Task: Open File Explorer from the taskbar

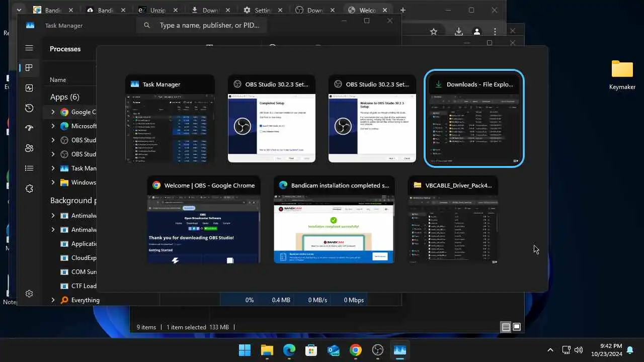Action: click(267, 350)
